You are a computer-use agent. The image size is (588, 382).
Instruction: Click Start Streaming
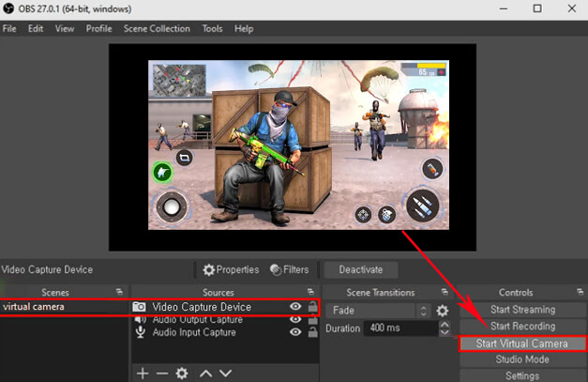point(522,310)
